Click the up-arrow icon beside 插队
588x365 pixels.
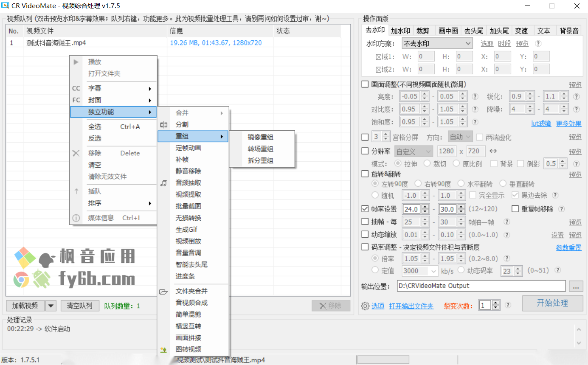(76, 191)
